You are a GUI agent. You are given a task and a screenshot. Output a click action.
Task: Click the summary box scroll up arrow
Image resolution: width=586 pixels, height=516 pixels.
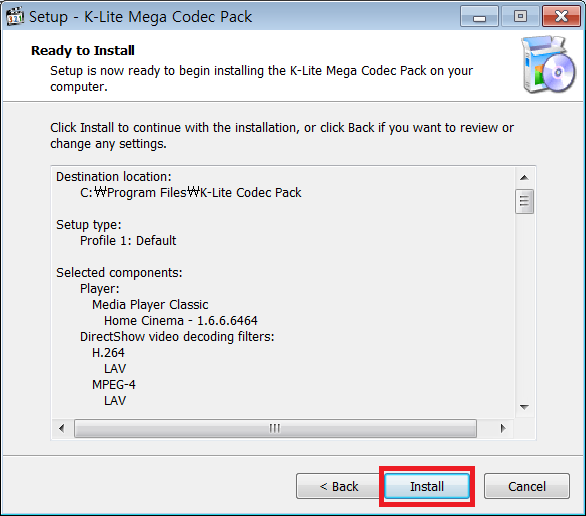coord(524,177)
